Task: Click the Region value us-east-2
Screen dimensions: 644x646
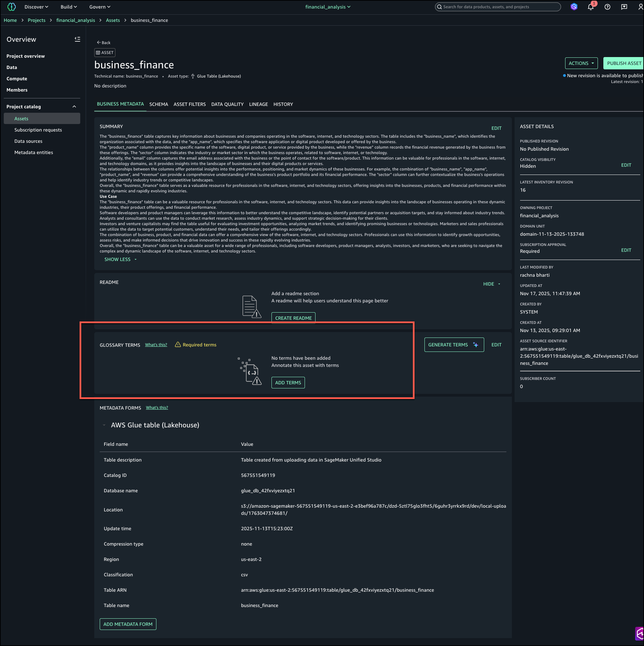Action: coord(251,559)
